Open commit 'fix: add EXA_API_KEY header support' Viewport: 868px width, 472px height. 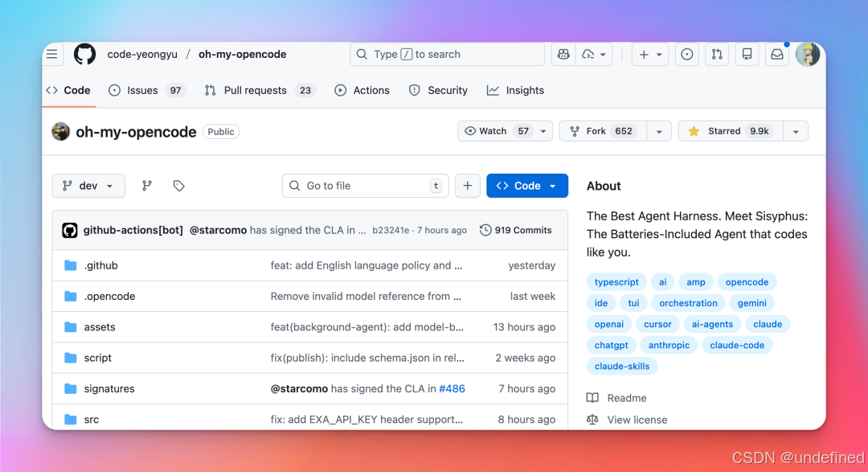click(x=366, y=420)
